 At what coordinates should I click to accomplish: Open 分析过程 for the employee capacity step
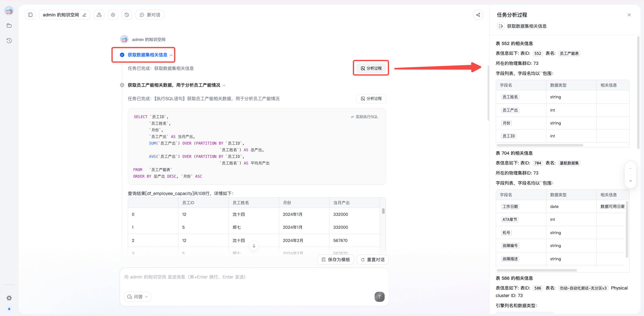(x=371, y=99)
